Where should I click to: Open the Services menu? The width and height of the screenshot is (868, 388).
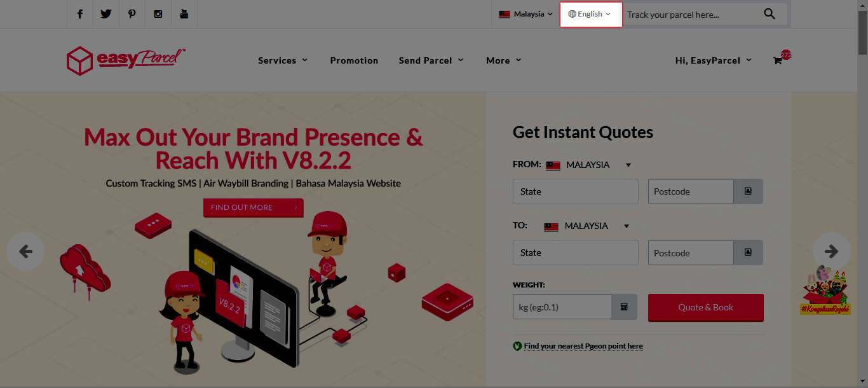(283, 60)
